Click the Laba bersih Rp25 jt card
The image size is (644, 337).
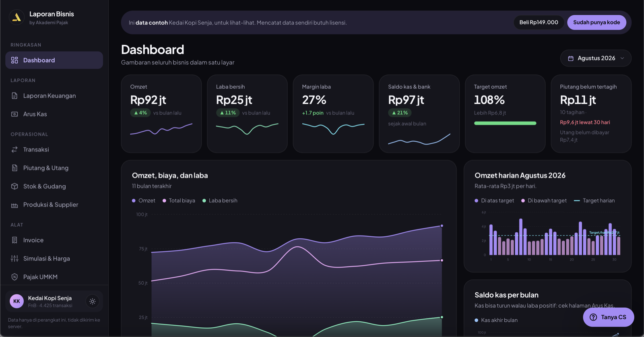tap(247, 114)
